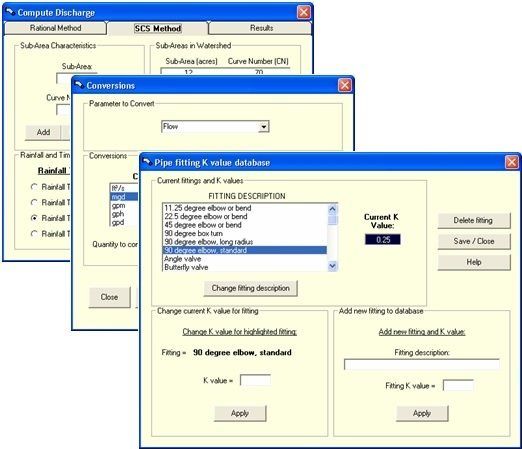Click the Pipe fitting database title icon
Viewport: 522px width, 449px height.
click(x=147, y=162)
